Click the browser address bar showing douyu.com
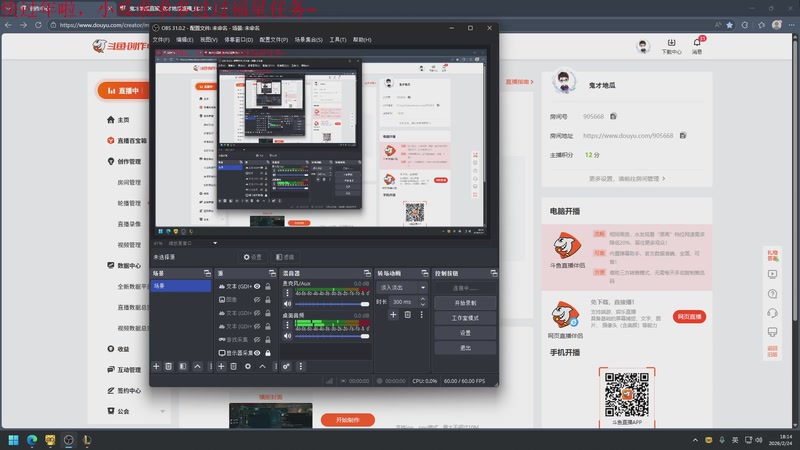This screenshot has width=800, height=450. coord(105,24)
